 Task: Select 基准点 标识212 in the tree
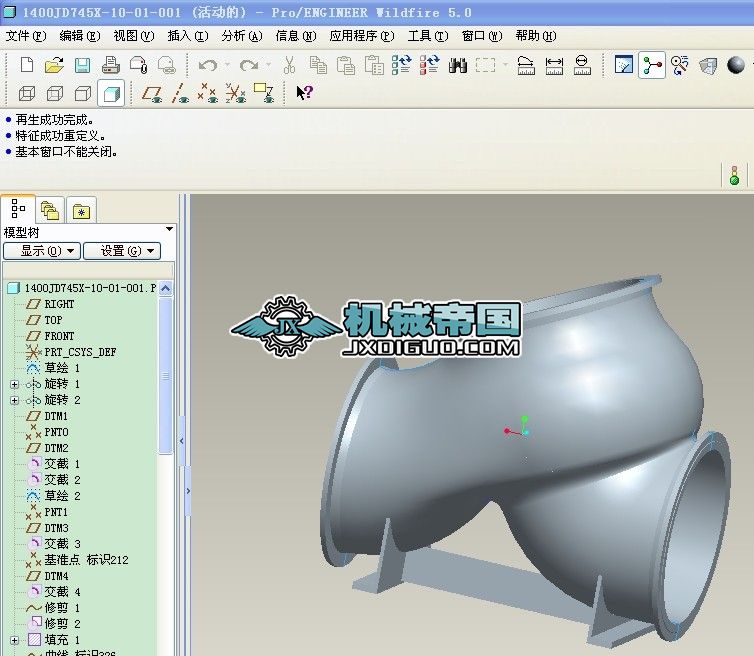(77, 560)
